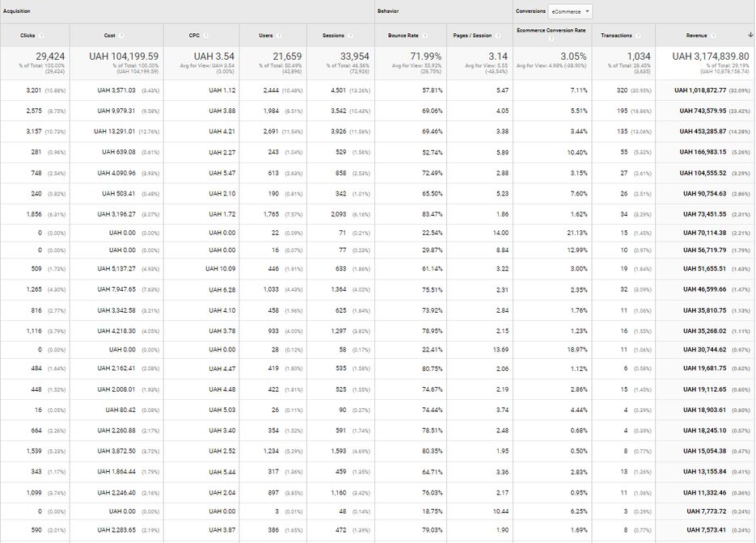Select the Acquisition group header

click(x=17, y=11)
